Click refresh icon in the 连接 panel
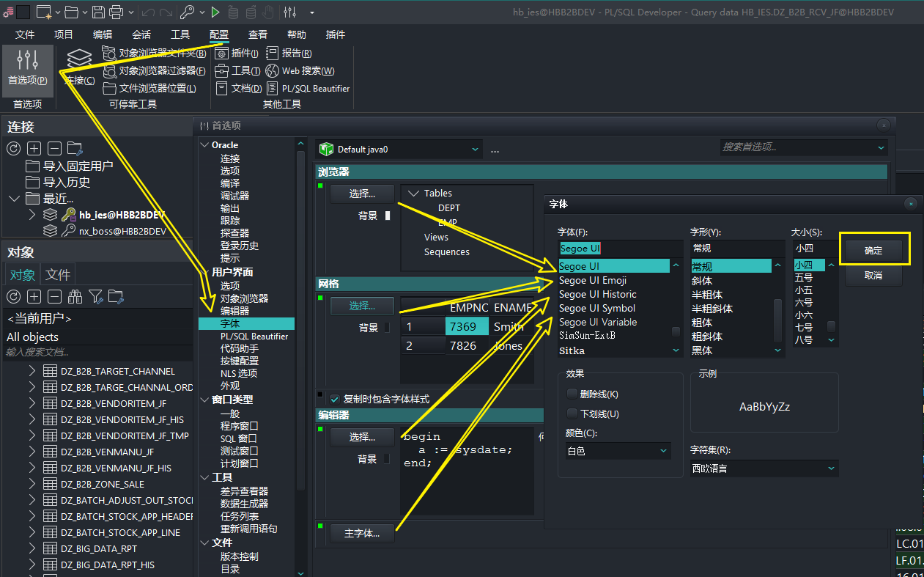Screen dimensions: 924x577 [13, 148]
